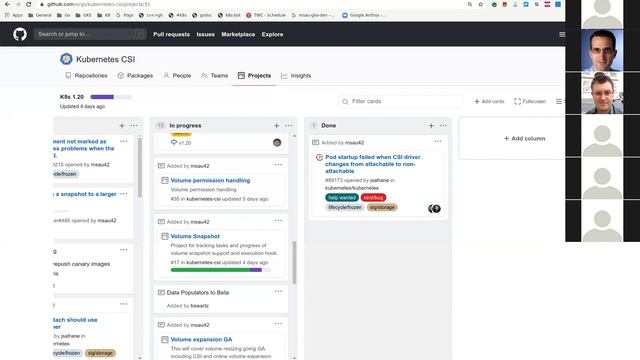
Task: Switch to the Insights tab
Action: point(296,76)
